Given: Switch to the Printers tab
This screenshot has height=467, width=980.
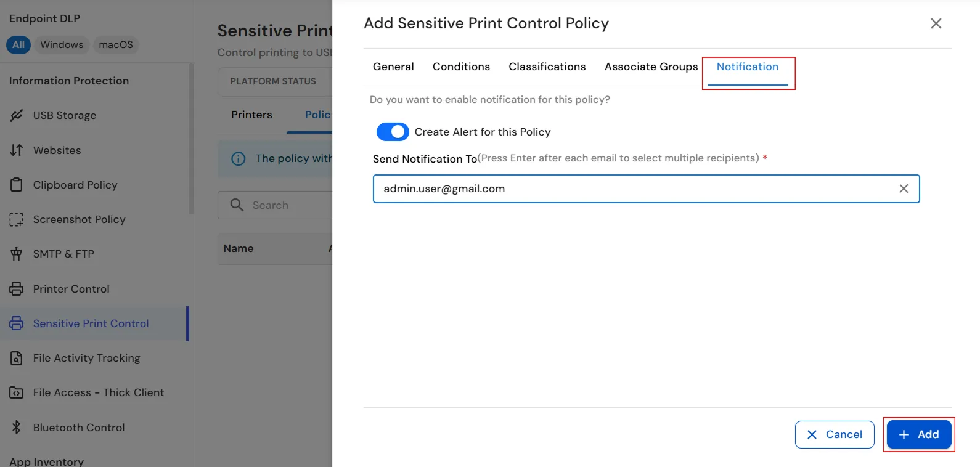Looking at the screenshot, I should [251, 115].
